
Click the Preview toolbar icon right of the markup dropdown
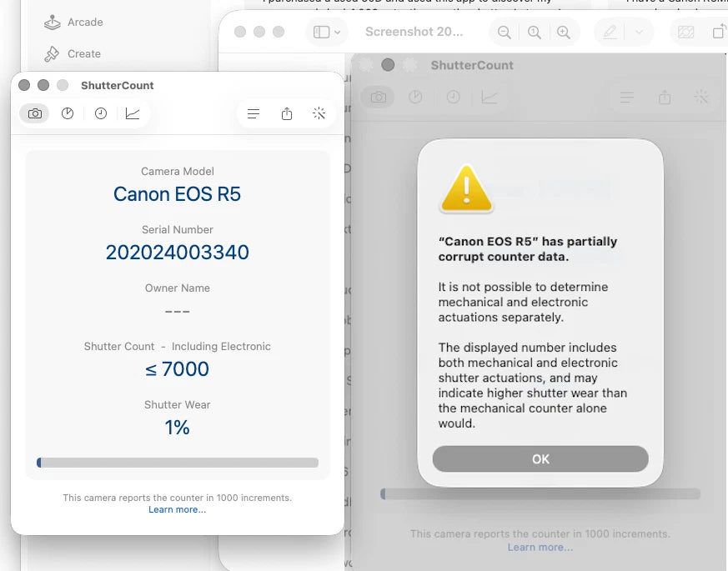685,32
